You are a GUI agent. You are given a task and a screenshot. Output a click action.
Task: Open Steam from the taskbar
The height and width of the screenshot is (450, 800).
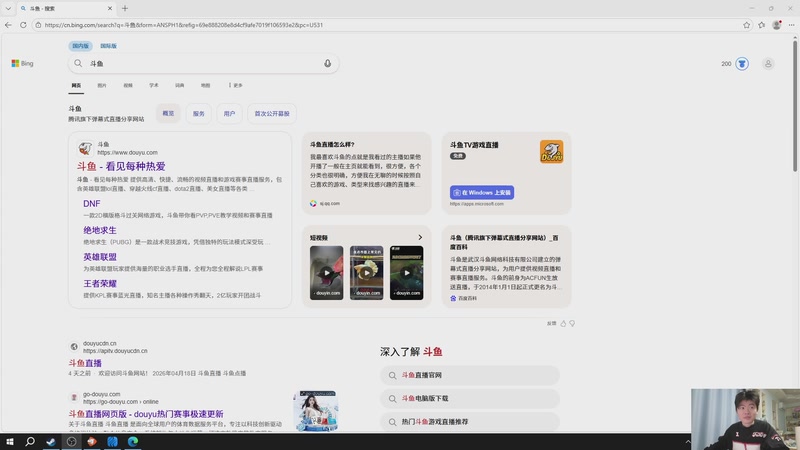pos(51,441)
